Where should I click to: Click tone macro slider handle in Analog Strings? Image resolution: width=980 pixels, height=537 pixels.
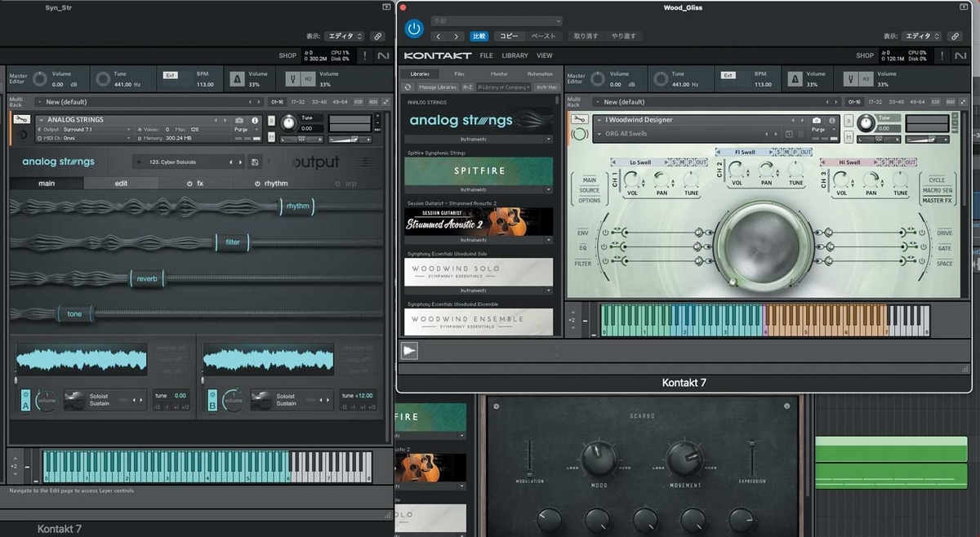(x=74, y=314)
